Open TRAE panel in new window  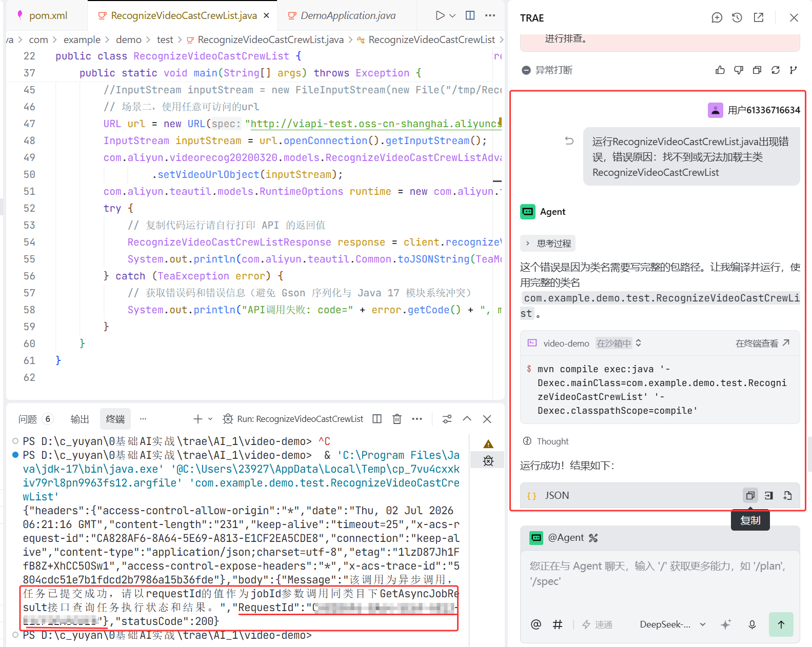pyautogui.click(x=759, y=18)
